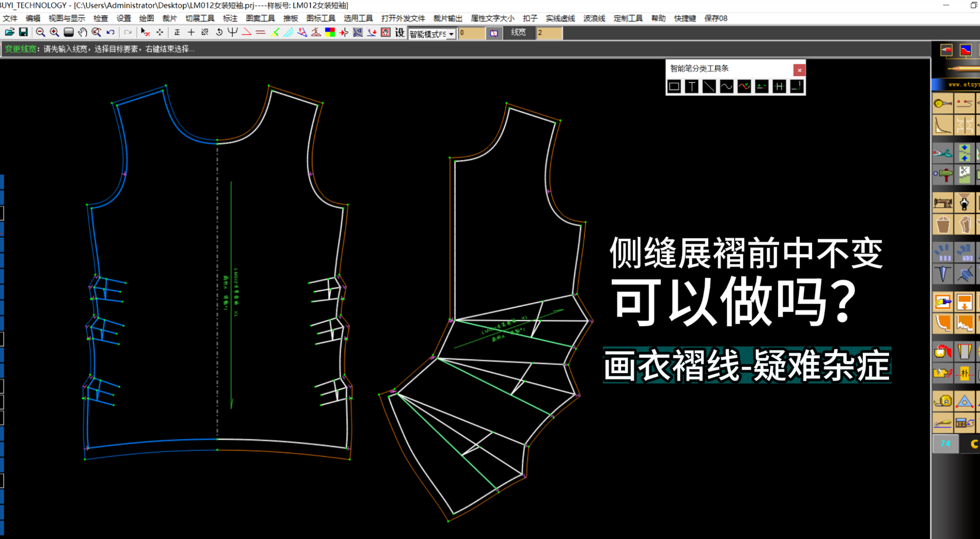Click the 线宽 value field showing 2
980x539 pixels.
click(549, 33)
